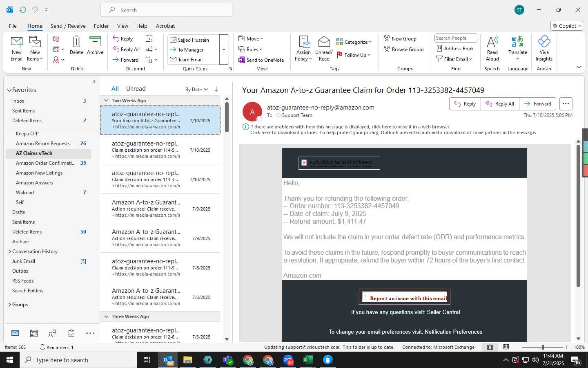Image resolution: width=588 pixels, height=368 pixels.
Task: Click the New Group icon
Action: tap(386, 38)
